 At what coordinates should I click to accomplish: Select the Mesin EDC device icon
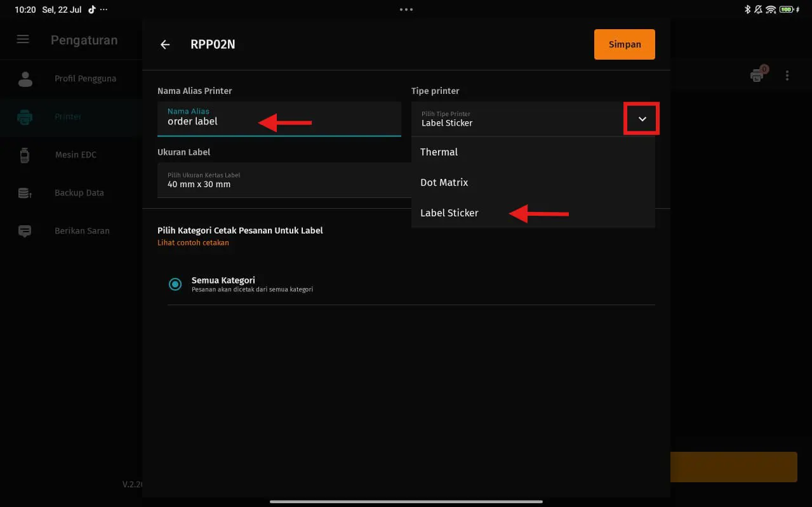(x=25, y=155)
